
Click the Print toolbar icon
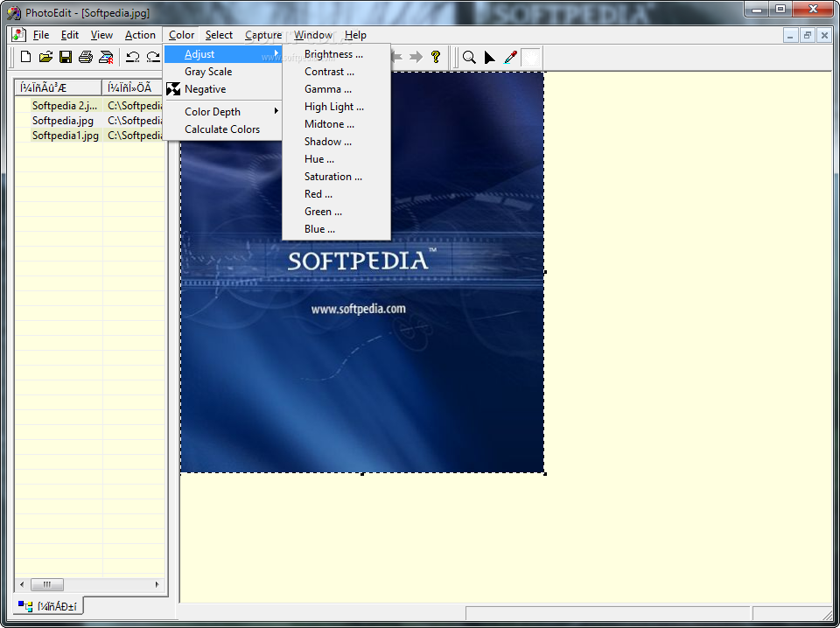86,57
